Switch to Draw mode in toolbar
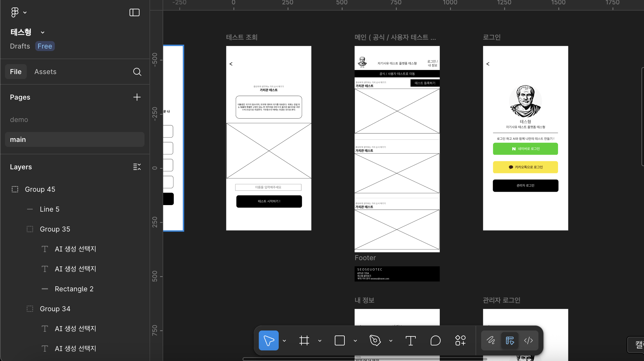644x361 pixels. (x=491, y=340)
